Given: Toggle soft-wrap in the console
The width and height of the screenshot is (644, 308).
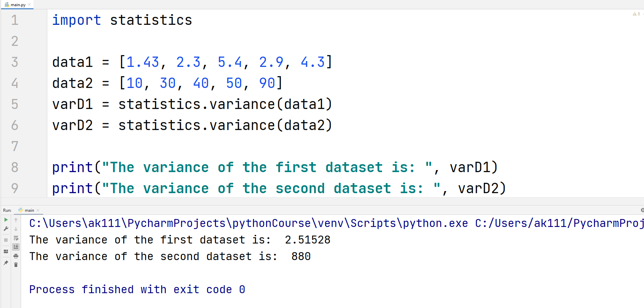Looking at the screenshot, I should (x=16, y=238).
